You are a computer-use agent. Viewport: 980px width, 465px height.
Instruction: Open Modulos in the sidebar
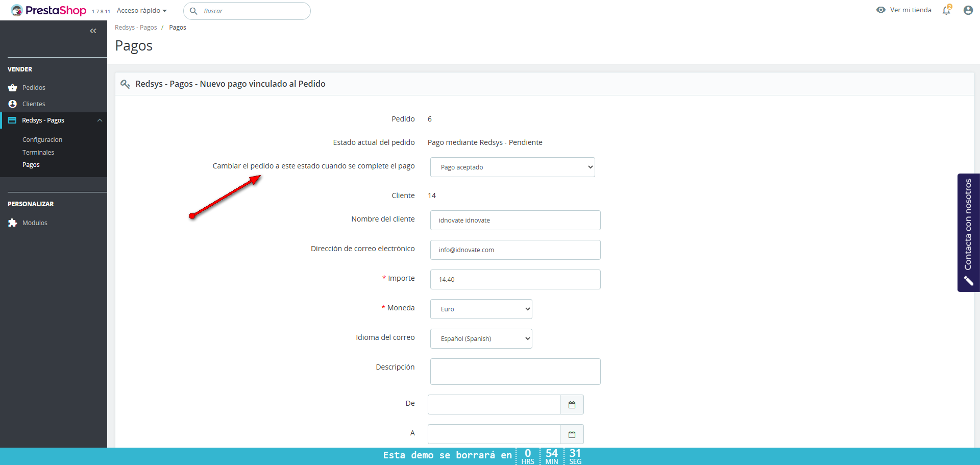click(x=35, y=223)
